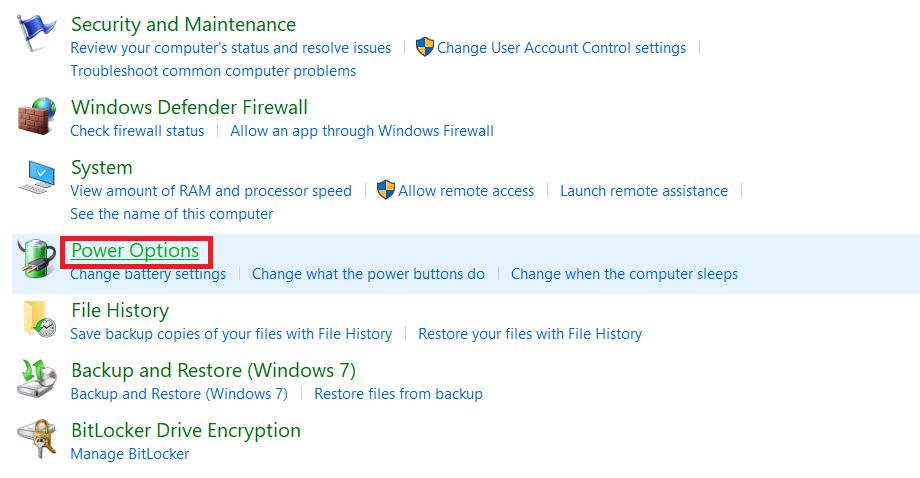Launch remote assistance link
The height and width of the screenshot is (478, 920).
(x=644, y=191)
